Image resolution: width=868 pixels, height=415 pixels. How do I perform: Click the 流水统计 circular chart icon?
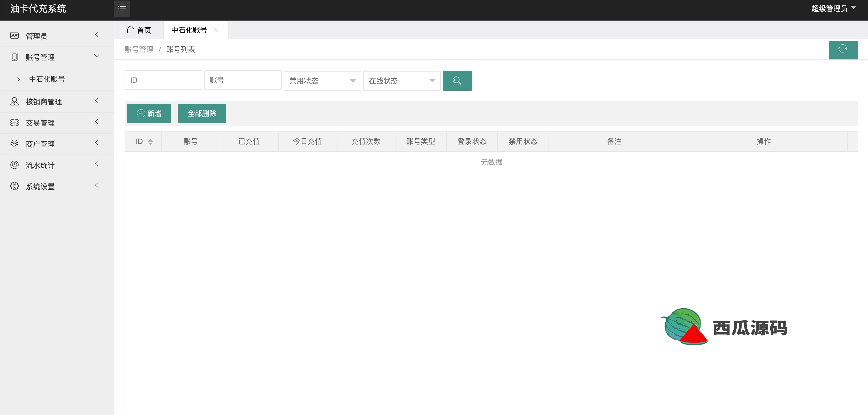[x=14, y=165]
